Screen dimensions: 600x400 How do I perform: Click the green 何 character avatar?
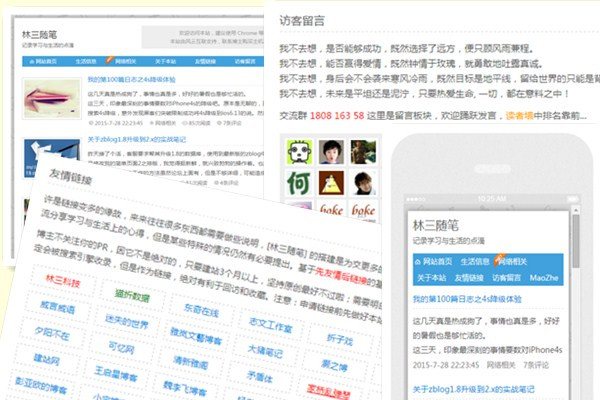click(x=299, y=183)
